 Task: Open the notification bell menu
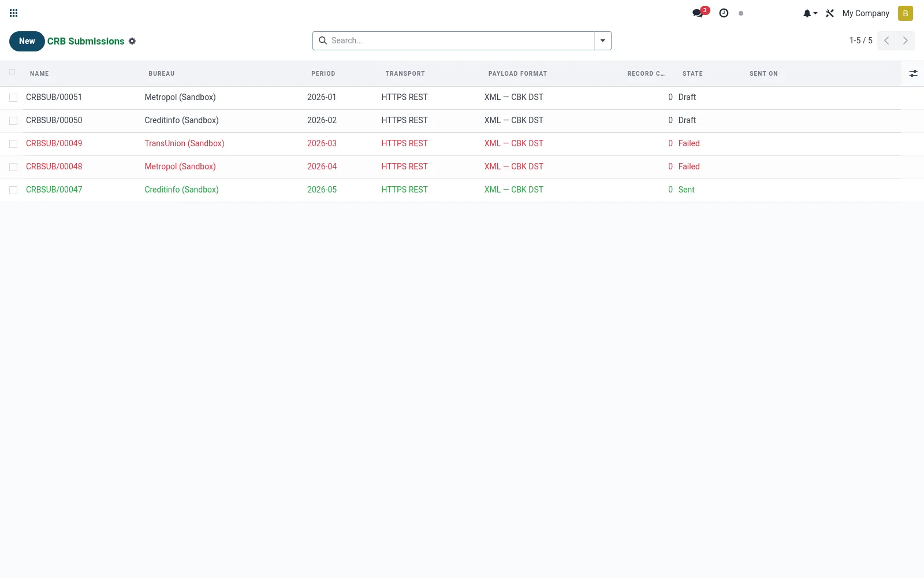(x=810, y=13)
